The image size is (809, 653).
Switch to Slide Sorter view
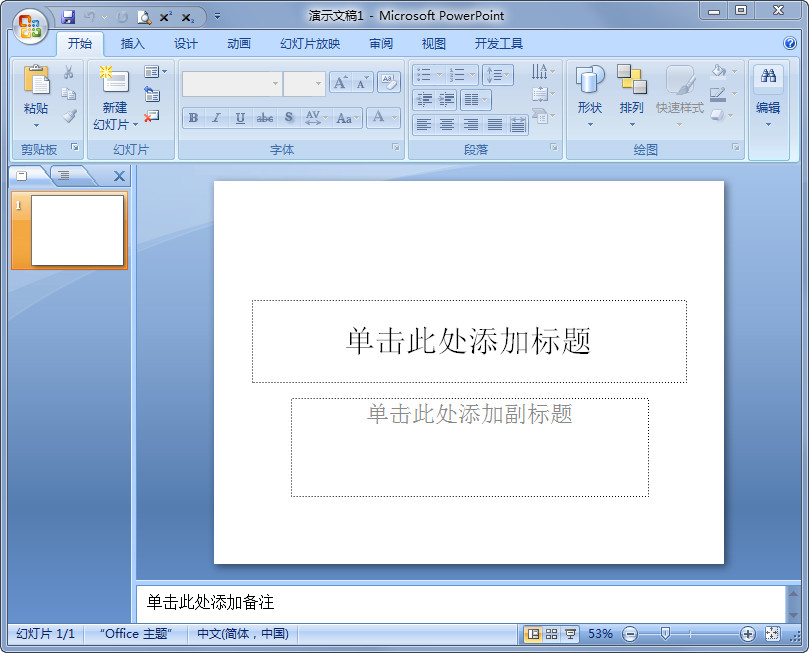(551, 633)
